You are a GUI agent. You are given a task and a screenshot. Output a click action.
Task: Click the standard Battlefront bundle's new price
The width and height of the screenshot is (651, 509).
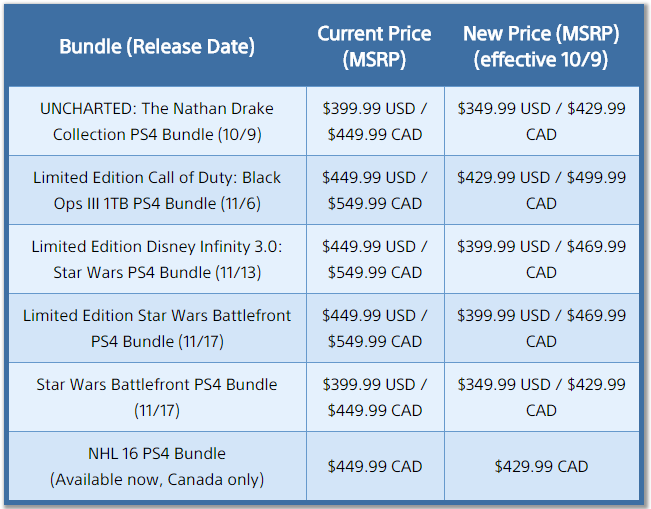(541, 397)
